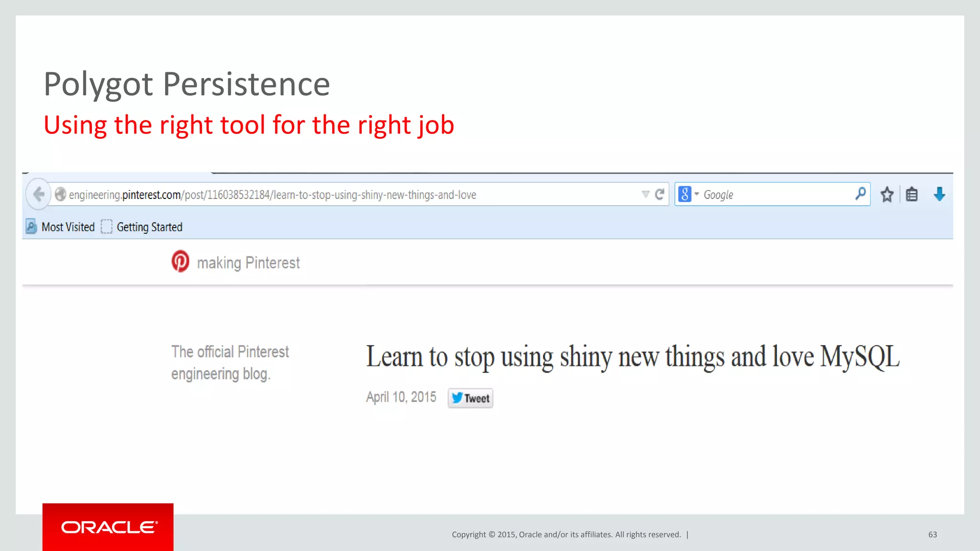This screenshot has width=980, height=551.
Task: Click the globe site identity icon
Action: 60,194
